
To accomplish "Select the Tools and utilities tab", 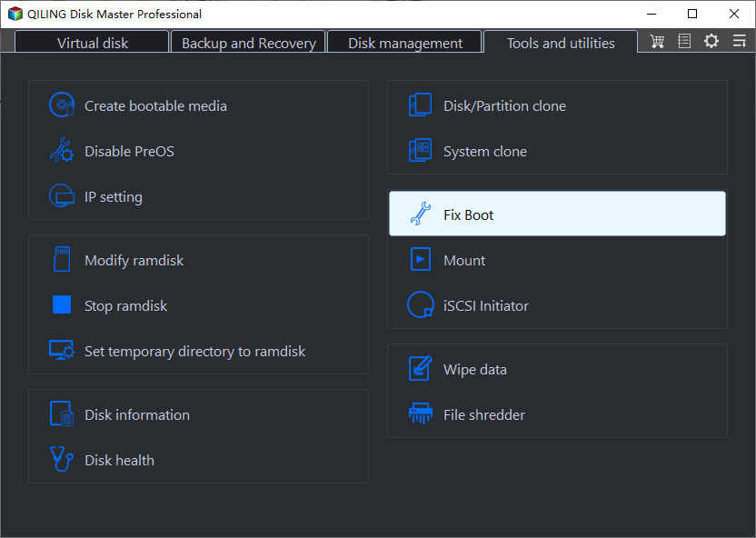I will click(x=561, y=43).
